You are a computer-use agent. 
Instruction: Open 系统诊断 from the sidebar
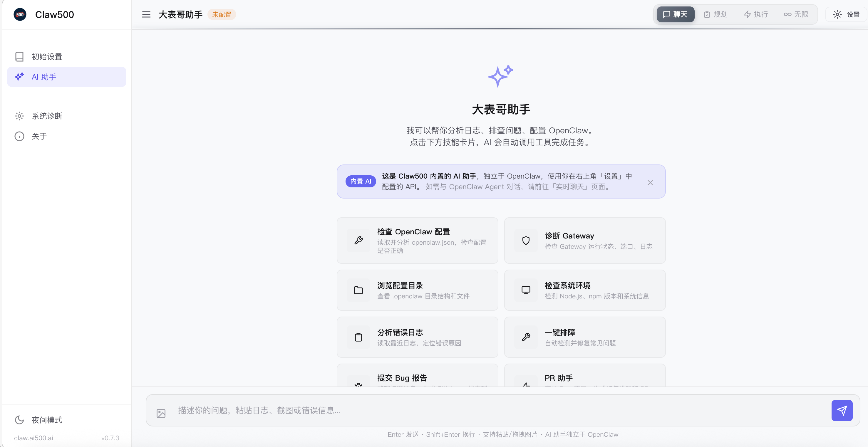point(47,115)
